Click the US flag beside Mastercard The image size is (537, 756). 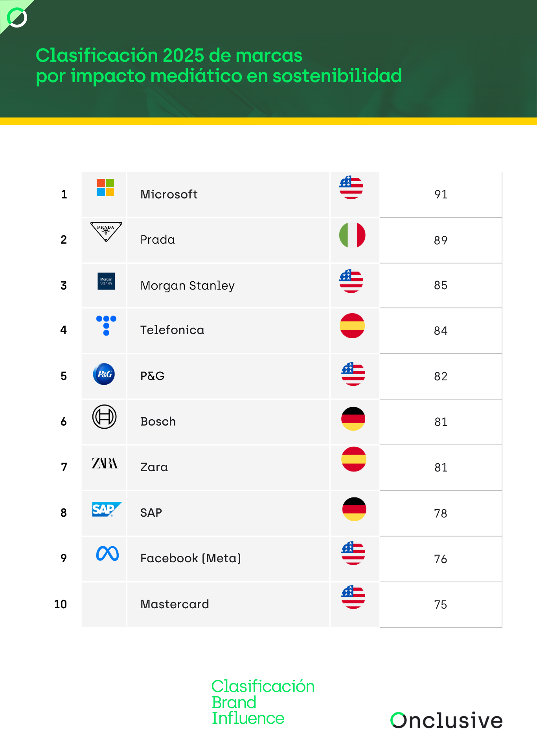click(353, 597)
